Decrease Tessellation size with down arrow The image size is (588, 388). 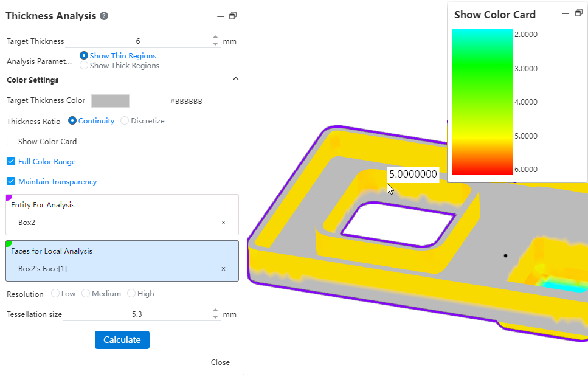coord(215,317)
